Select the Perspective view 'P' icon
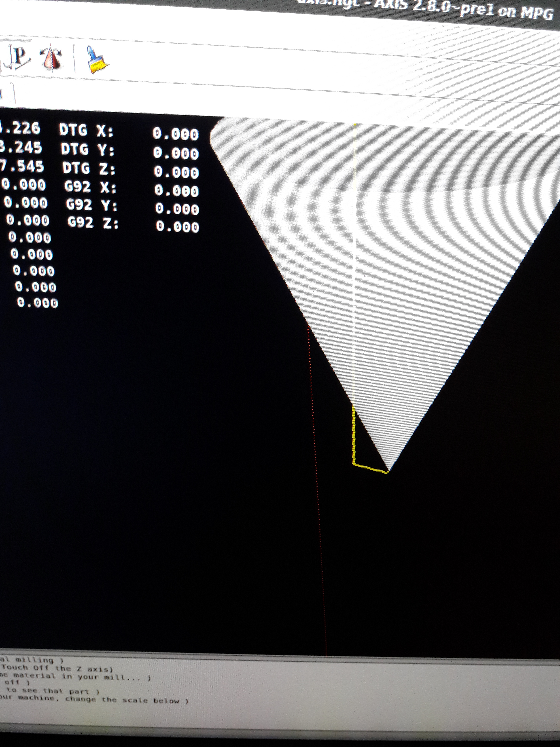 click(x=19, y=56)
